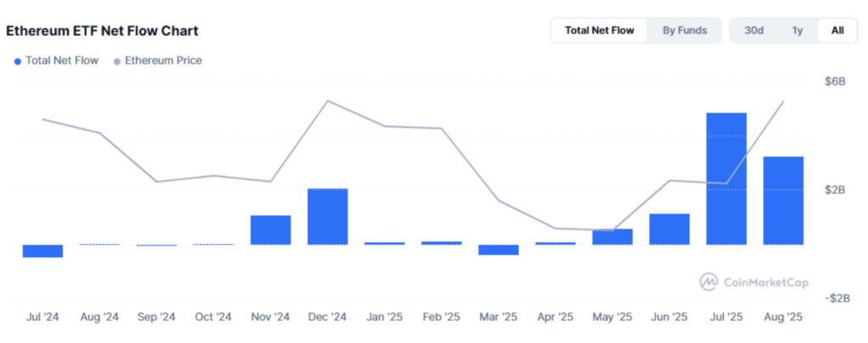Select the 30d time range
The width and height of the screenshot is (868, 343).
click(x=754, y=30)
